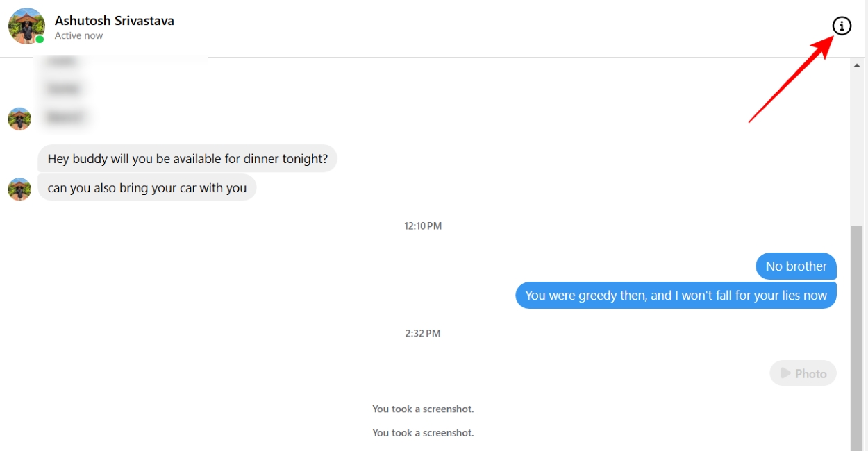
Task: Open the Ashutosh Srivastava name link
Action: (115, 20)
